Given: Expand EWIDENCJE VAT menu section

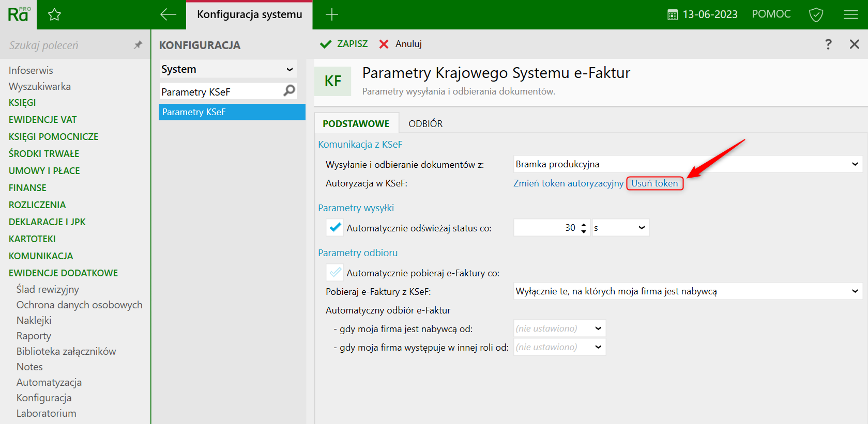Looking at the screenshot, I should pyautogui.click(x=42, y=120).
